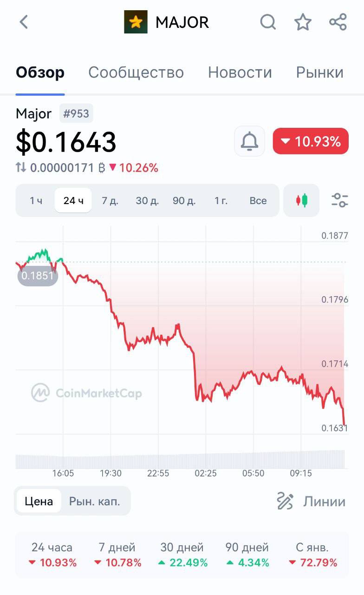Tap the Линии drawing button
364x595 pixels.
[311, 501]
